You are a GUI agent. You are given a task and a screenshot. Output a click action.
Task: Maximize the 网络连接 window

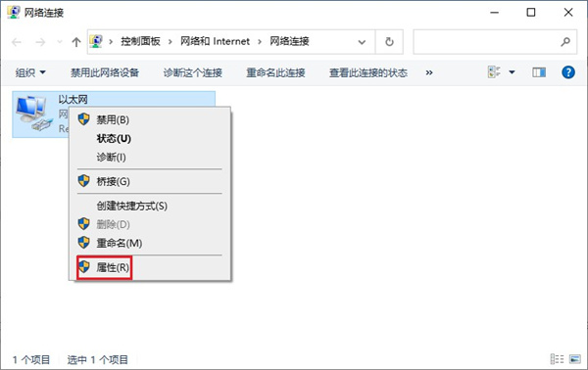(531, 13)
